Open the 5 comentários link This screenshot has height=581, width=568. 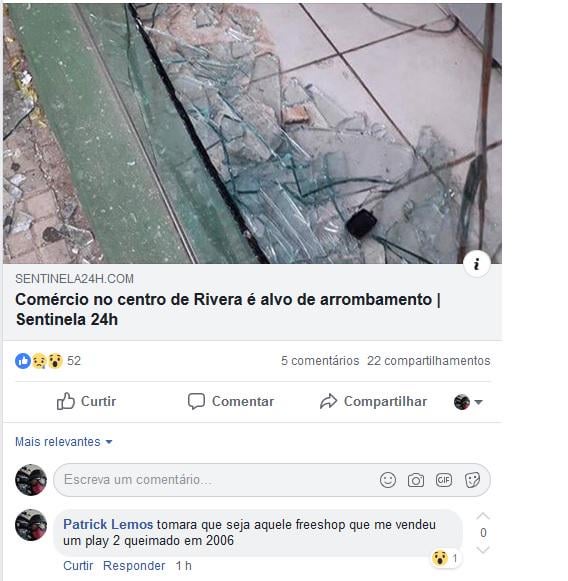320,361
